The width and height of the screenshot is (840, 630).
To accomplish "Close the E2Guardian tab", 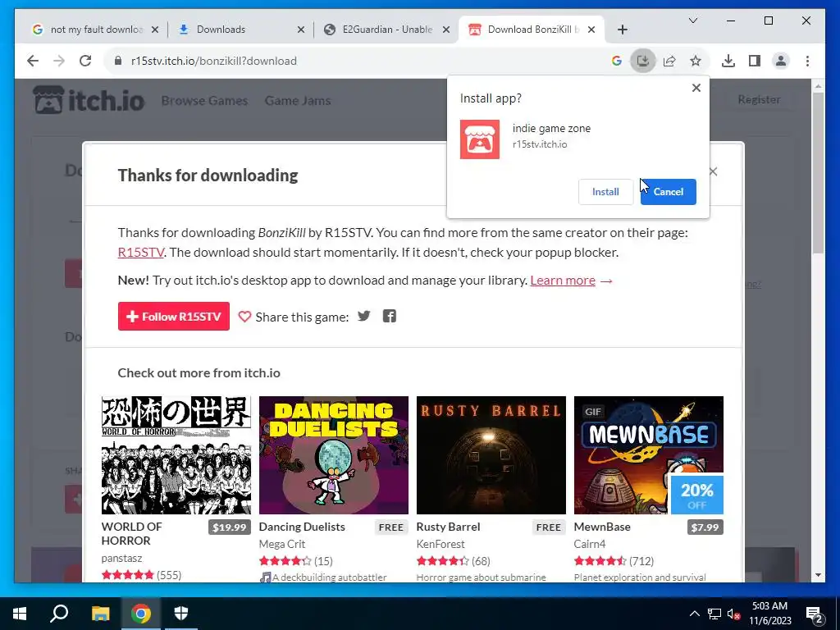I will (x=445, y=30).
